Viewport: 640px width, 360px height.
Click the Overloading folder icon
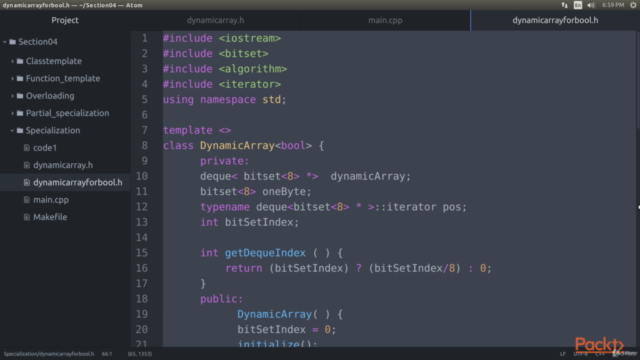(x=20, y=96)
